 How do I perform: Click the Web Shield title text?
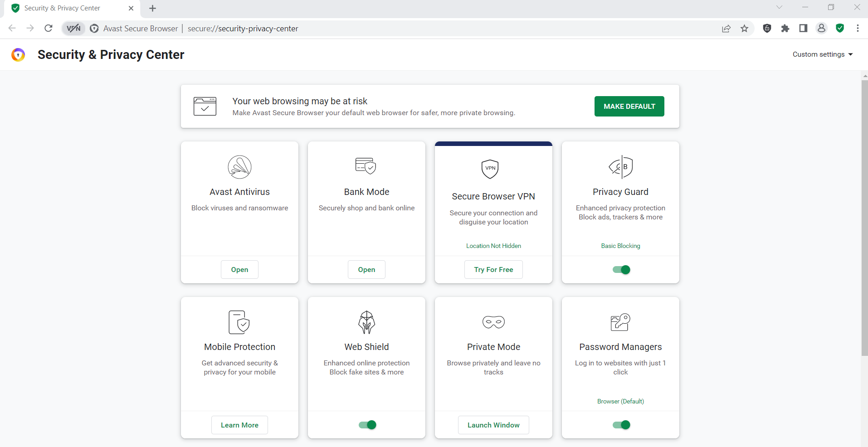366,347
